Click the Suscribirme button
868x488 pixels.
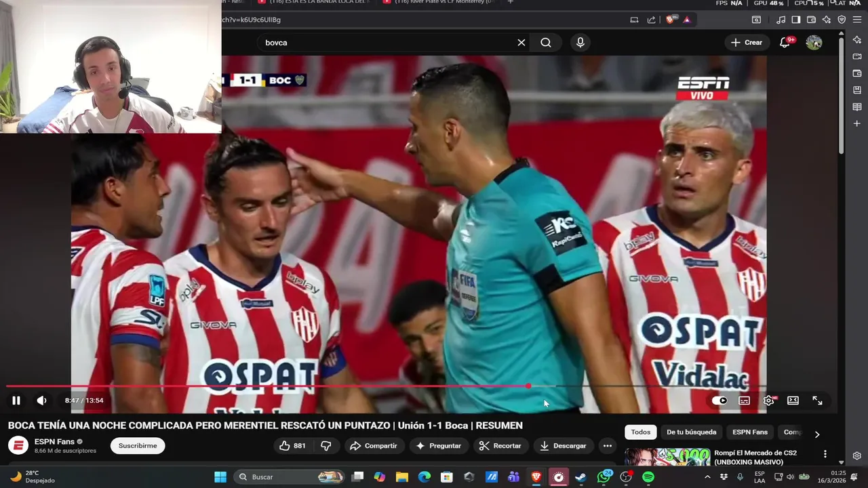tap(138, 446)
